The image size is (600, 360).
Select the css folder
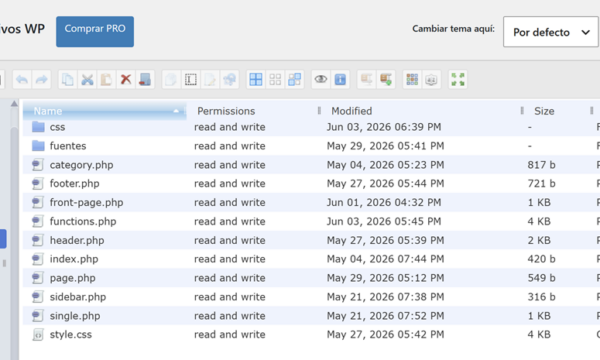[x=311, y=127]
